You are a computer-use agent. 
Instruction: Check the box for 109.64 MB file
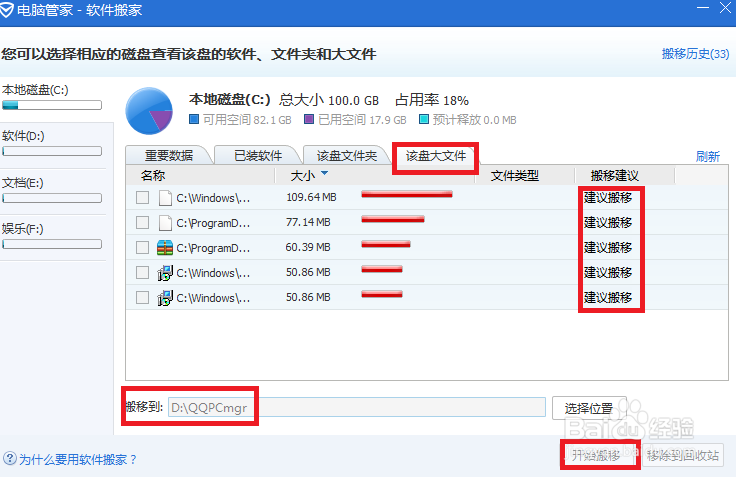142,198
